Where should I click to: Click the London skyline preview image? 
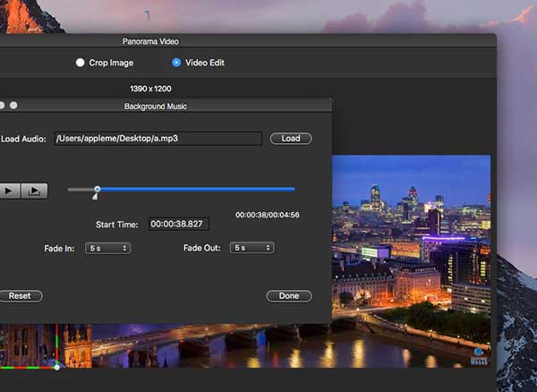click(x=411, y=261)
